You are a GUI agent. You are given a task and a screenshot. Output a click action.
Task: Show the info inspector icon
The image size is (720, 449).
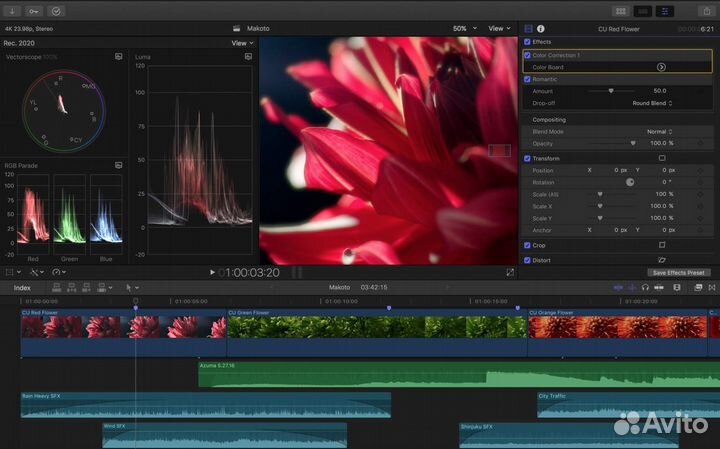pyautogui.click(x=541, y=29)
